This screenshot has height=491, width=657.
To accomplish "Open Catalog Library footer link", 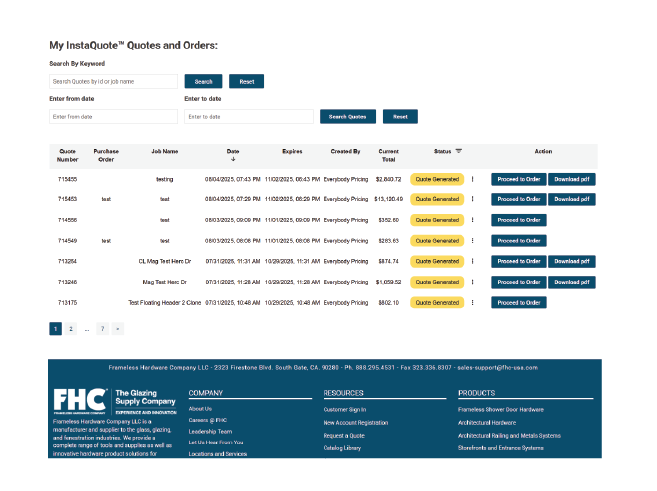I will (342, 448).
